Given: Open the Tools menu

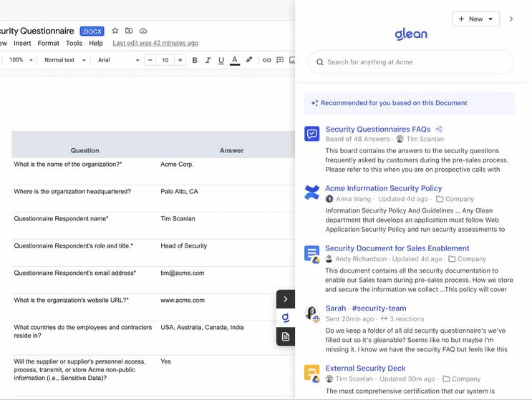Looking at the screenshot, I should coord(74,43).
